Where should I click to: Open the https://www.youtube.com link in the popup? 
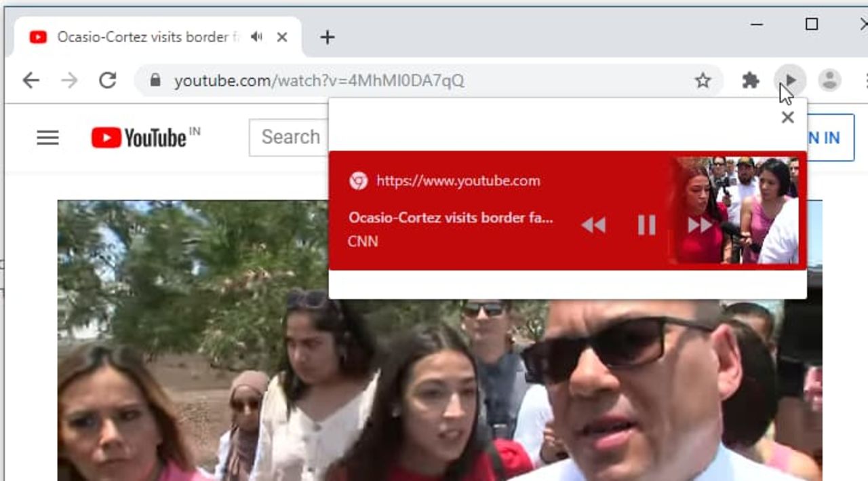[458, 180]
